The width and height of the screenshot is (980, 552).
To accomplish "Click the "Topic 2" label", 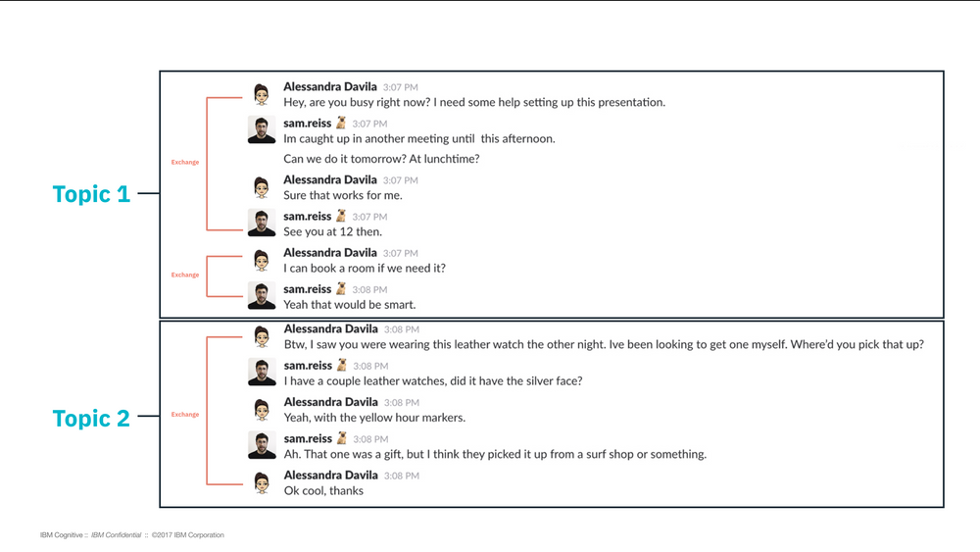I will pos(91,419).
